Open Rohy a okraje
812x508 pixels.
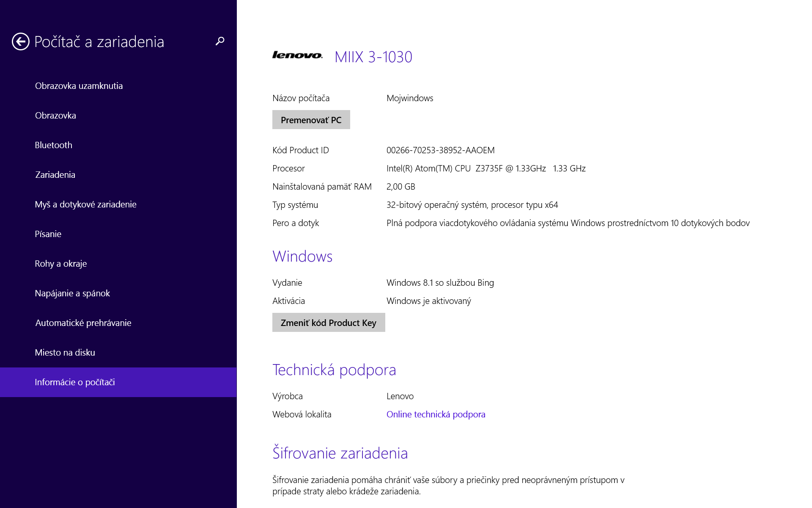click(118, 264)
